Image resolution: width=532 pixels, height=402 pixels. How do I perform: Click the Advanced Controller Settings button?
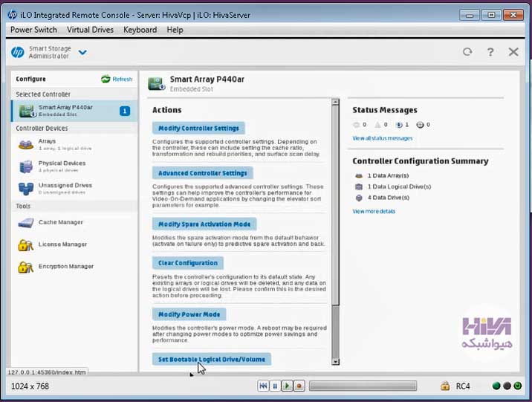[x=203, y=173]
